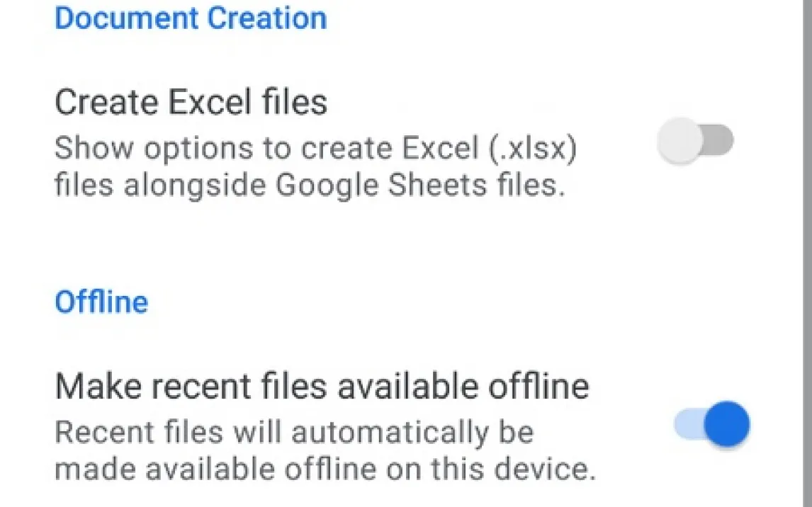Viewport: 812px width, 507px height.
Task: Select the Offline section header
Action: (x=101, y=302)
